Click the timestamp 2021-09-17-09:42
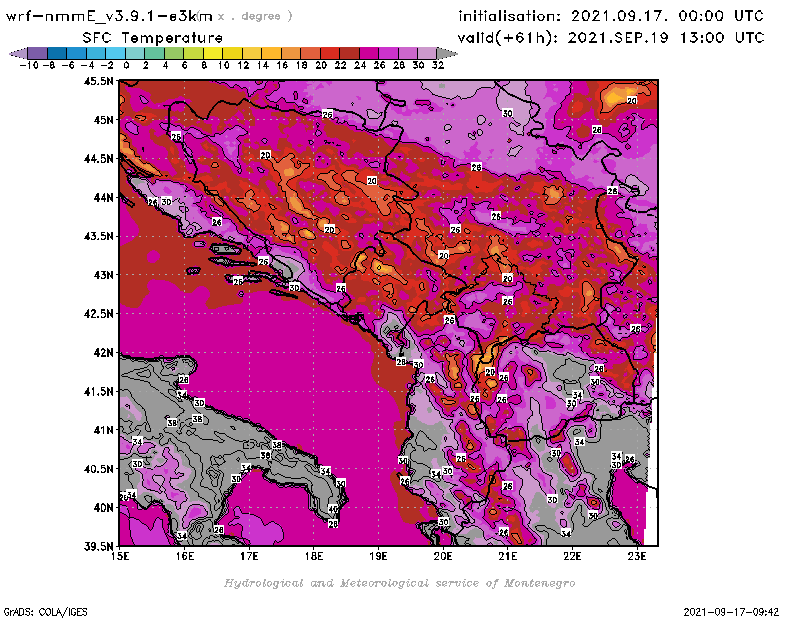Viewport: 800px width, 618px height. [731, 612]
